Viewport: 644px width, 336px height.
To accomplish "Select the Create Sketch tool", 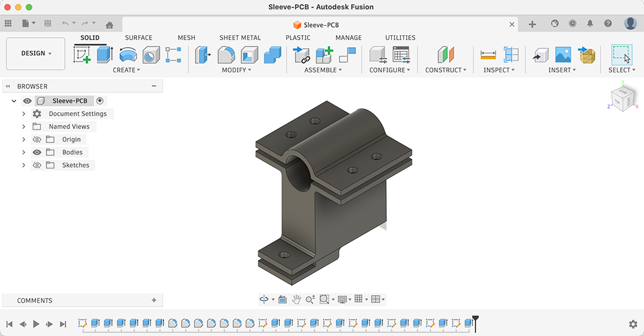I will point(82,55).
